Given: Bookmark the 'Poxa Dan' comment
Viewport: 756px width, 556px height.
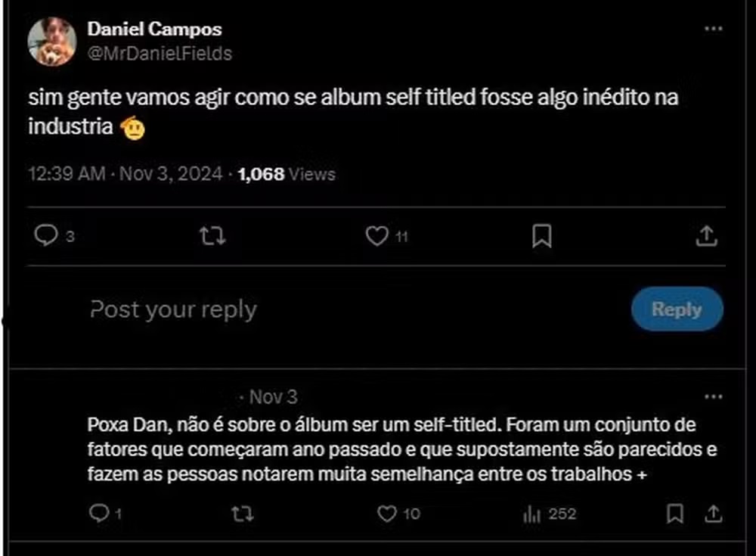Looking at the screenshot, I should (675, 514).
